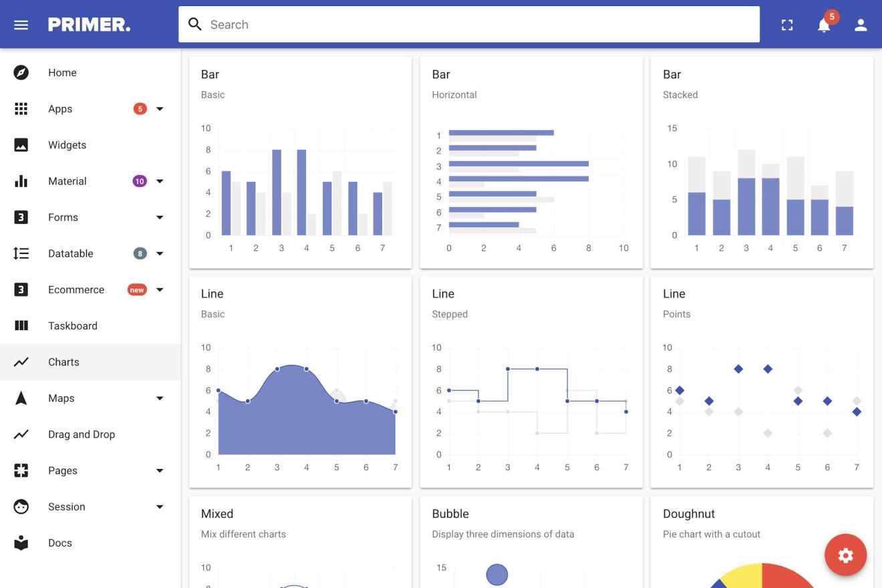Select Forms from the sidebar
The height and width of the screenshot is (588, 882).
click(63, 217)
